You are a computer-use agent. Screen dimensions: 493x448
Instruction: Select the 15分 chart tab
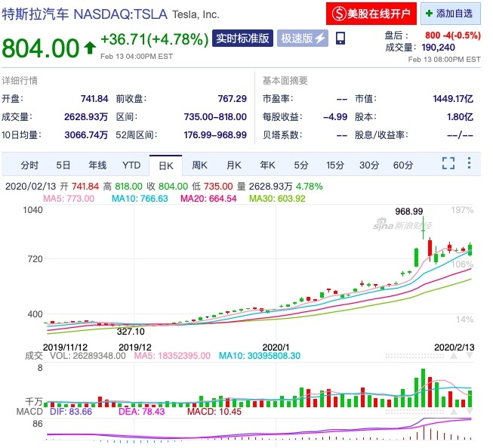coord(335,165)
